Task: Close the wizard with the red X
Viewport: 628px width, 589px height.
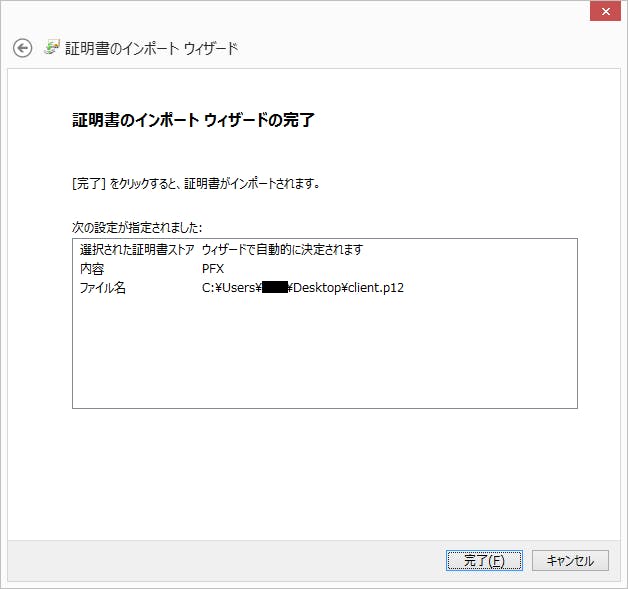Action: 603,11
